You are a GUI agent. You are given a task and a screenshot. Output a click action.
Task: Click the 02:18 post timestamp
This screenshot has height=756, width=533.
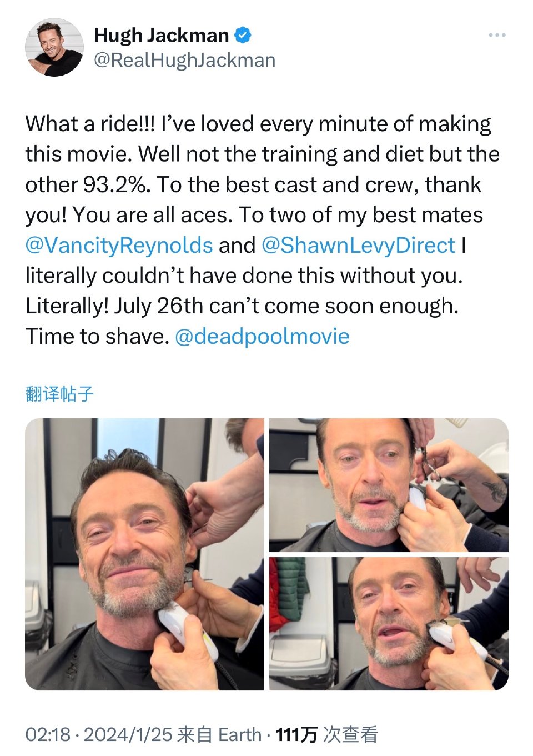48,734
